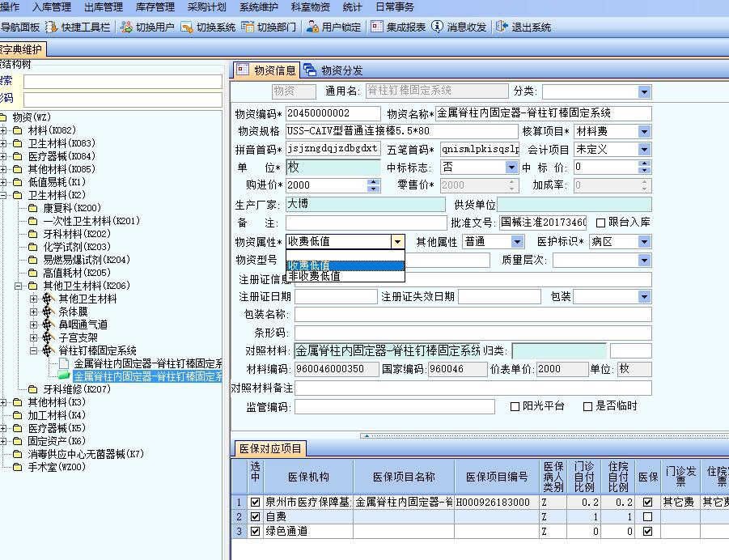Click the 切换用户 icon
This screenshot has height=560, width=729.
pos(126,27)
